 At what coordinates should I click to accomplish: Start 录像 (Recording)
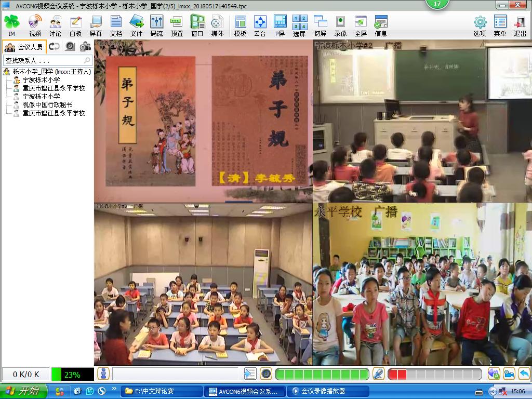[340, 26]
